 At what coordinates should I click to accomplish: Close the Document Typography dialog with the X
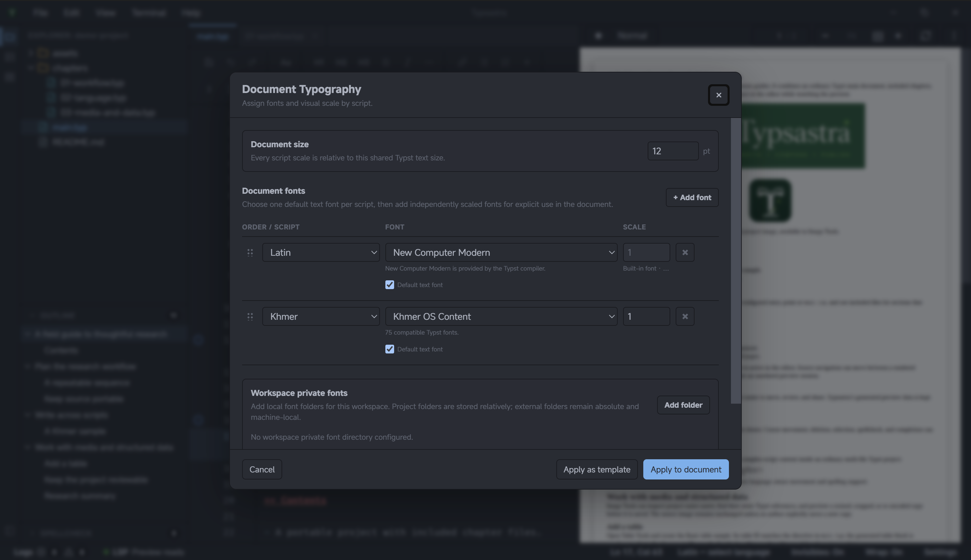[718, 95]
